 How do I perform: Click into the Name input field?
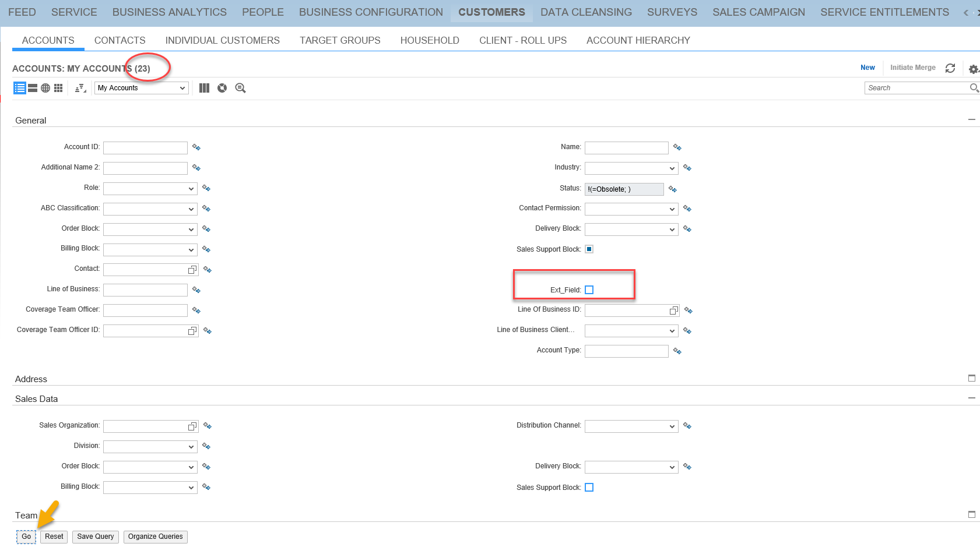pos(627,148)
